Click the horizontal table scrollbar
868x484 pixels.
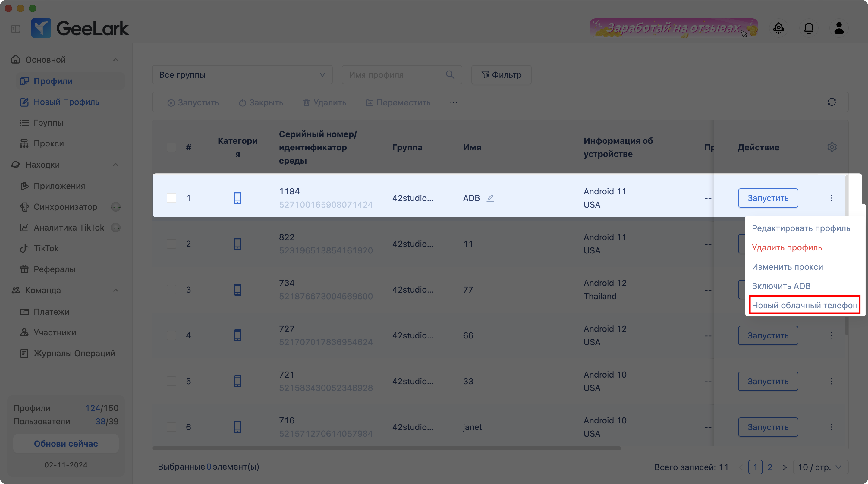386,448
